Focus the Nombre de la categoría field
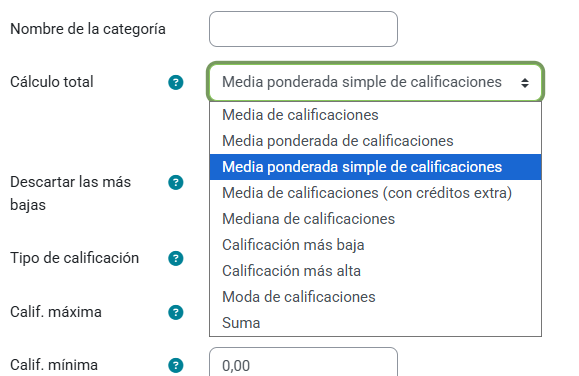The height and width of the screenshot is (376, 579). pos(303,29)
